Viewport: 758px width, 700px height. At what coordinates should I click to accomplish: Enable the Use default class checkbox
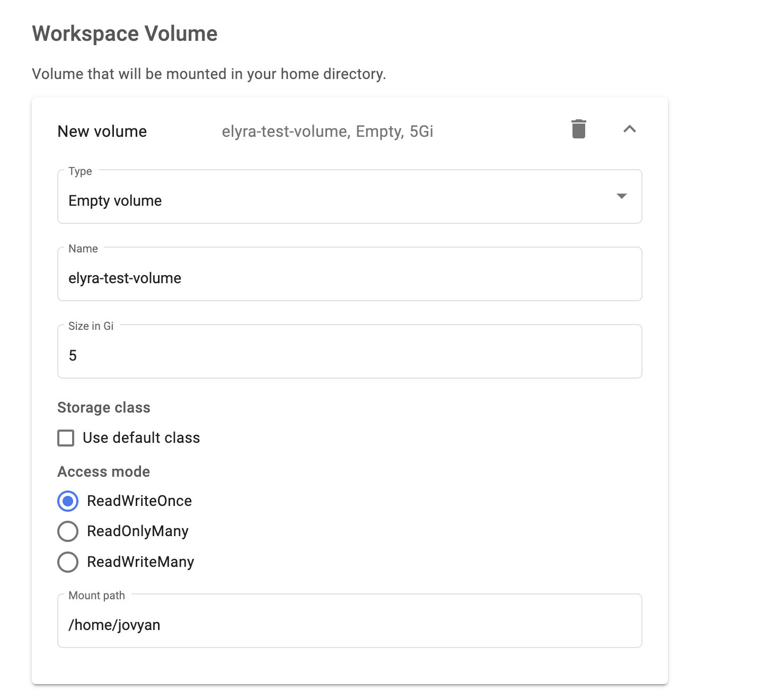point(66,437)
